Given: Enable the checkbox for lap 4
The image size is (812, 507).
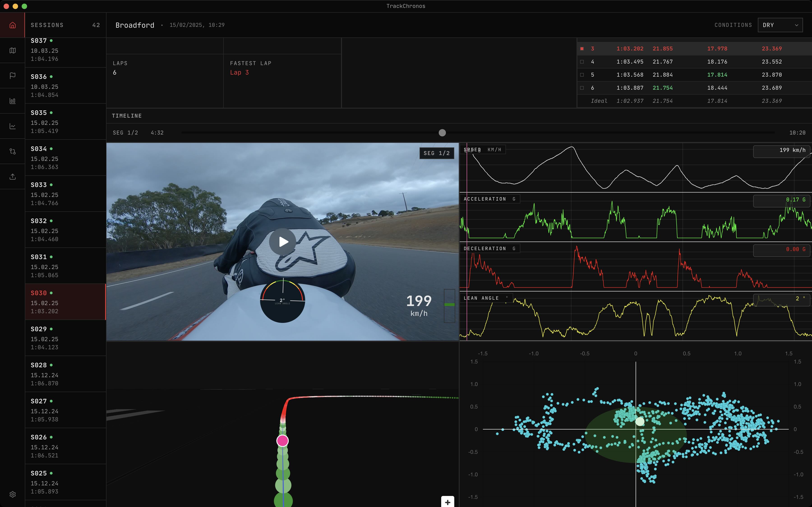Looking at the screenshot, I should coord(581,62).
